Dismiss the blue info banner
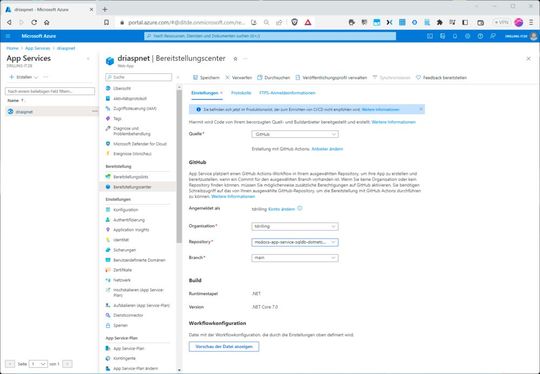Viewport: 540px width, 374px height. [421, 109]
